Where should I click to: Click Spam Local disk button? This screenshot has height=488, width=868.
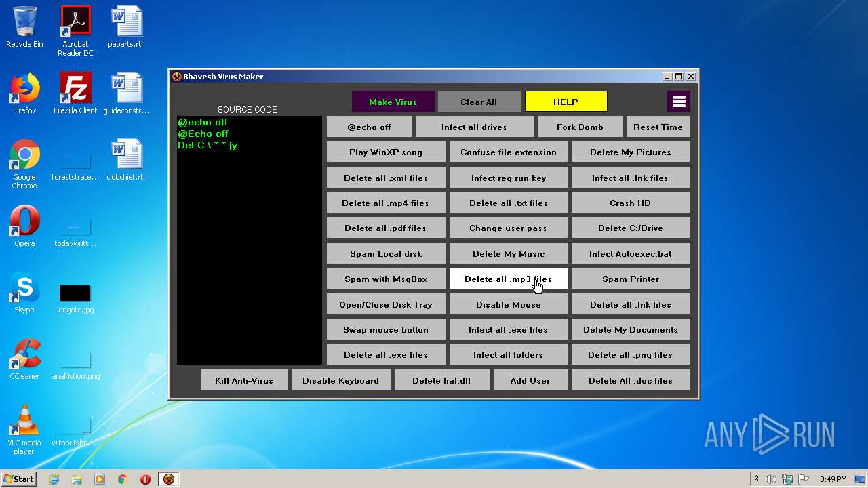(386, 253)
